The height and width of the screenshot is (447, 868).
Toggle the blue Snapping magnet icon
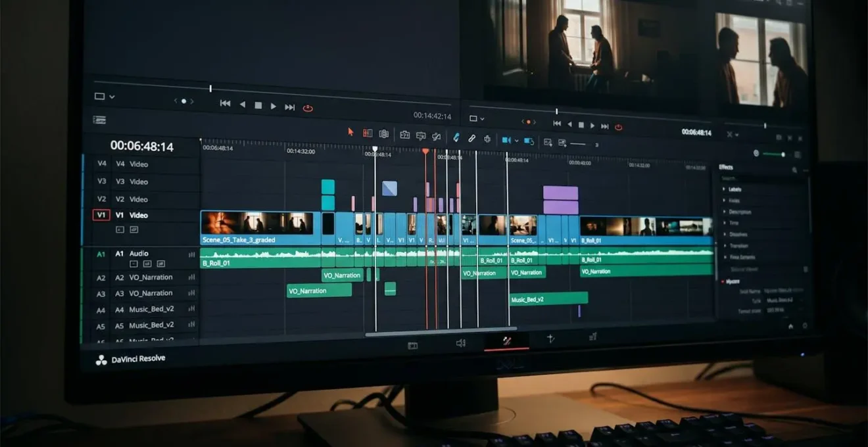click(456, 137)
